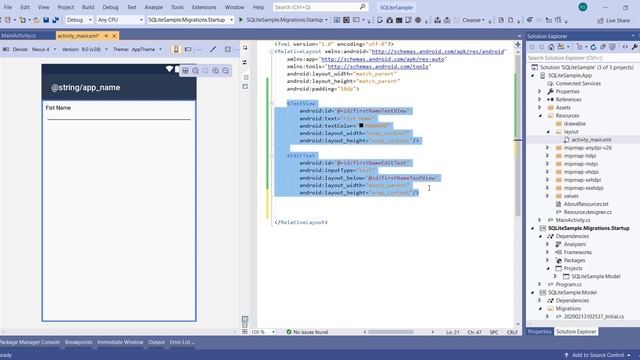
Task: Collapse the EditText code block
Action: (x=272, y=156)
